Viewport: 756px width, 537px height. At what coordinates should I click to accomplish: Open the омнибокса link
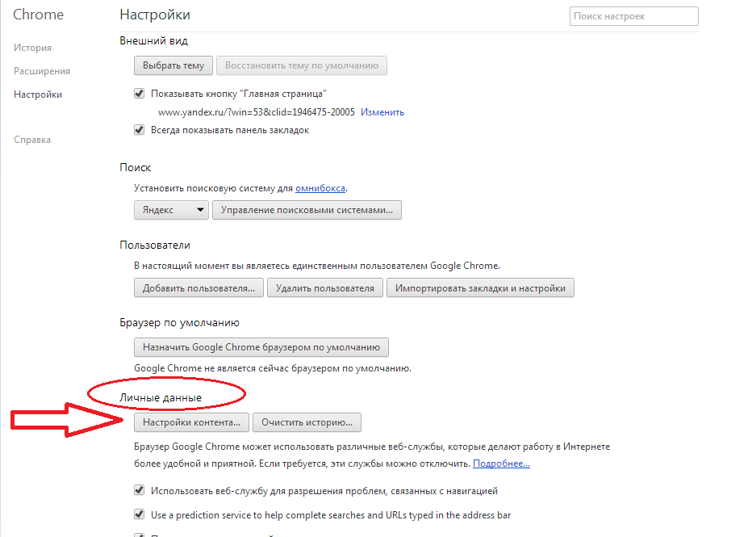click(x=320, y=188)
